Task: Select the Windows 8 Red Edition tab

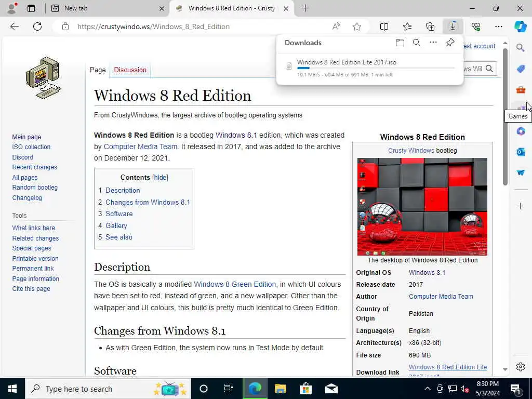Action: 232,8
